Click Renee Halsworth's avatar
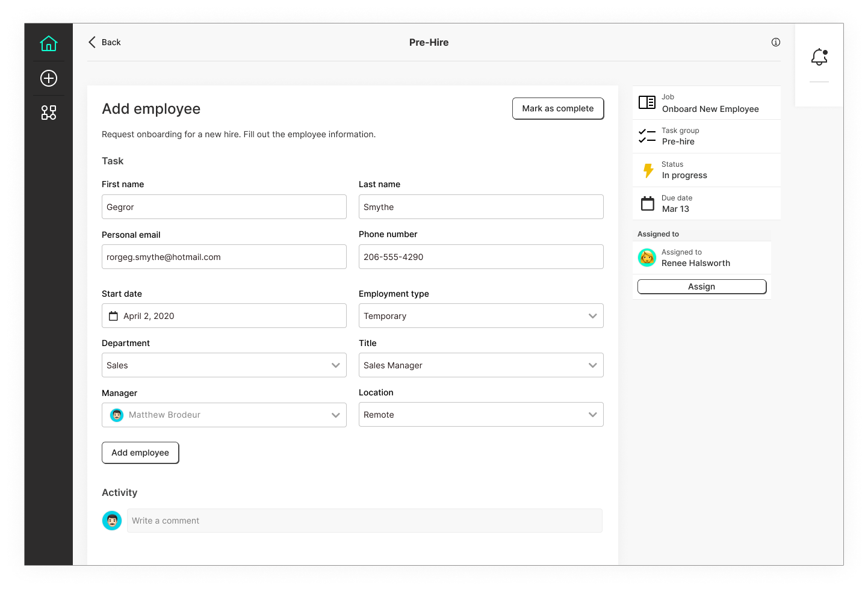This screenshot has height=591, width=868. click(x=647, y=258)
